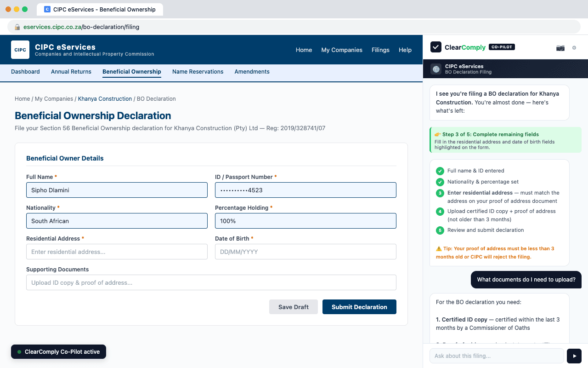
Task: Click the CIPC logo in the header
Action: 20,50
